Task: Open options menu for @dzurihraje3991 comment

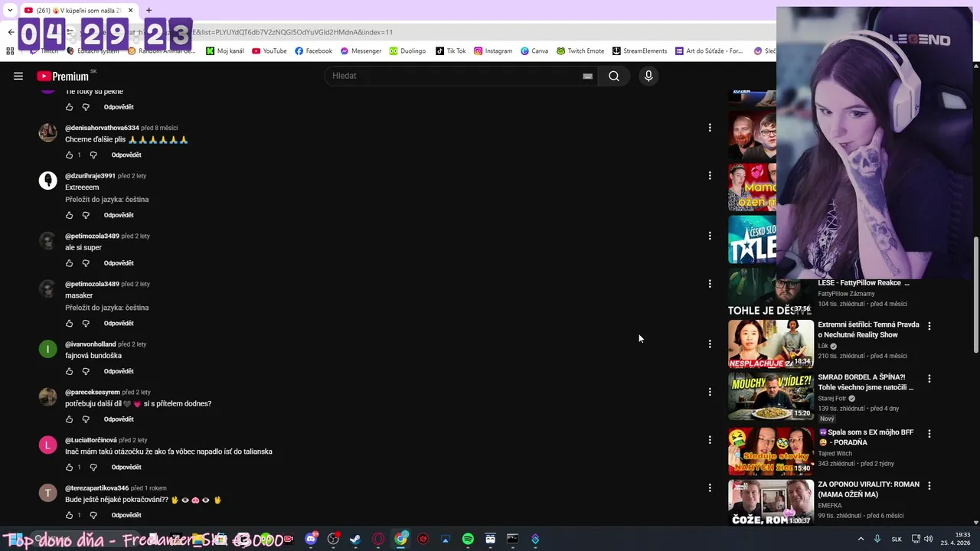Action: (710, 175)
